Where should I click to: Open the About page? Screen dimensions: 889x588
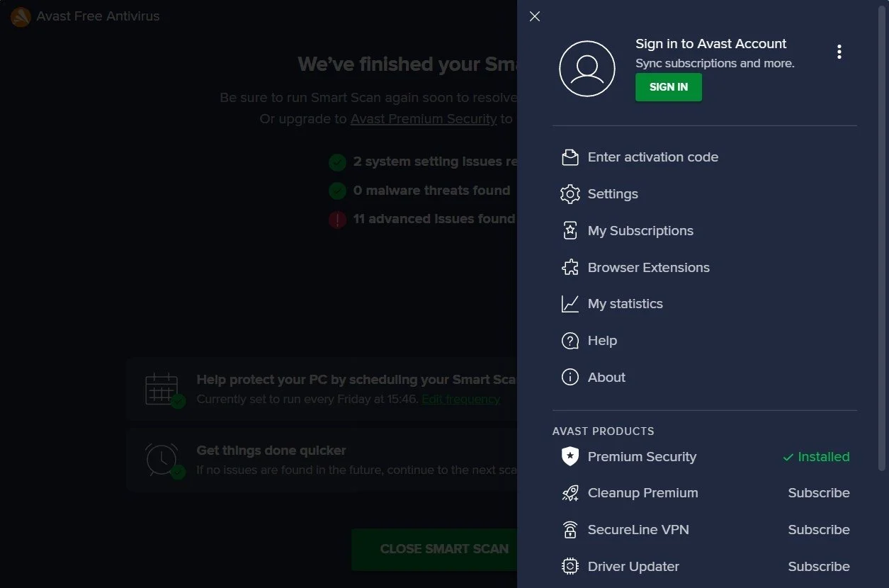[x=606, y=377]
